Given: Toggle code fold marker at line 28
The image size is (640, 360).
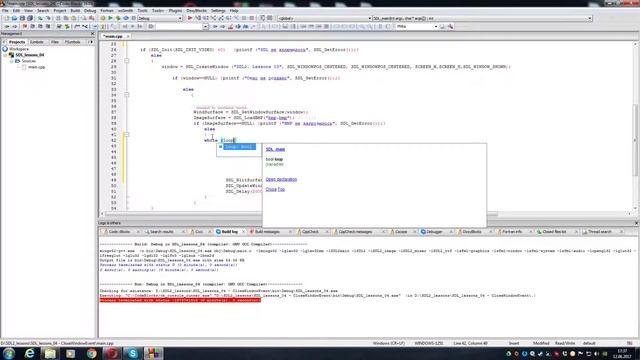Looking at the screenshot, I should (x=127, y=61).
